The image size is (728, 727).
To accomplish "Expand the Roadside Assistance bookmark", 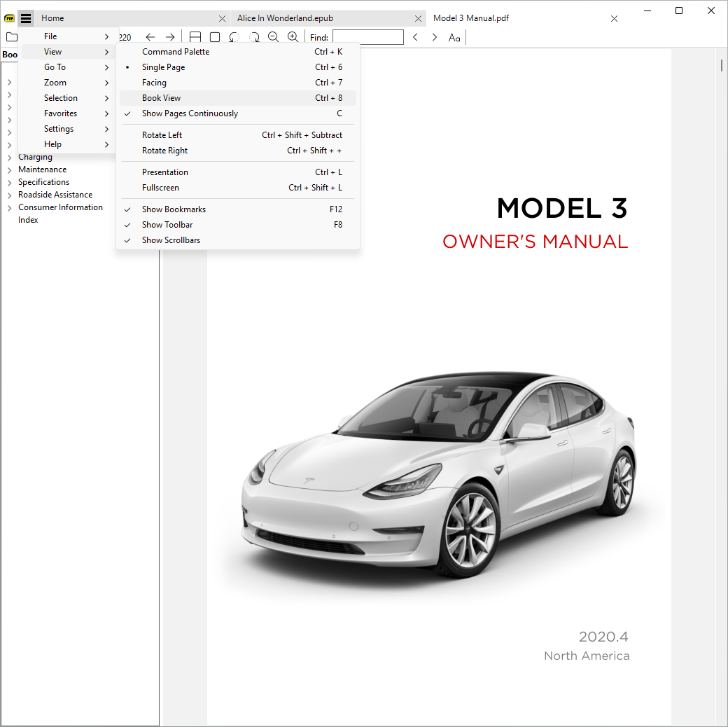I will click(x=9, y=195).
